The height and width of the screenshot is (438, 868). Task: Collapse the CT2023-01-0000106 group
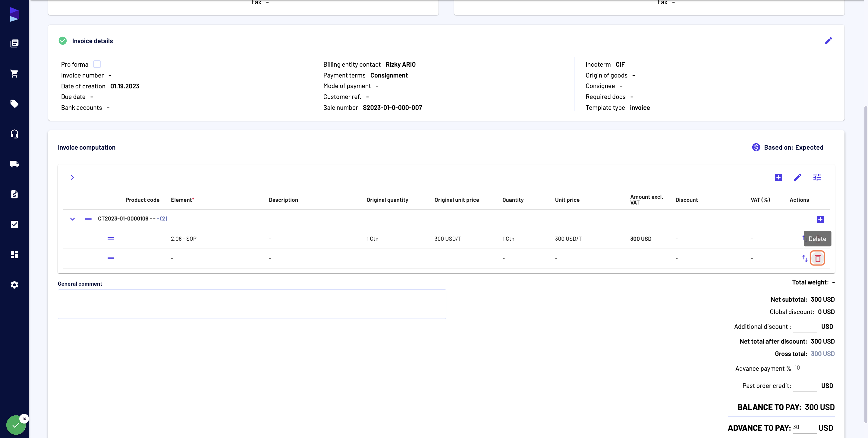(x=72, y=219)
